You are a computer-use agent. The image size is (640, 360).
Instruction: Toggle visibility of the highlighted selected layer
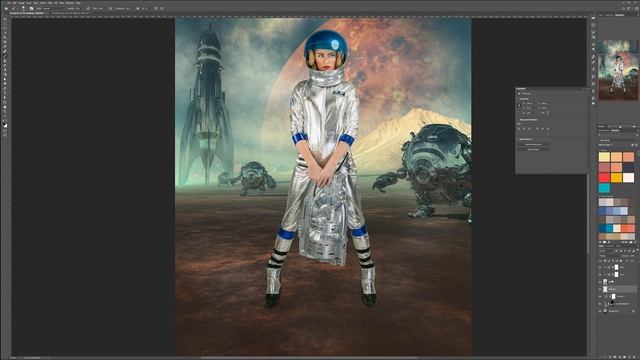(x=600, y=289)
